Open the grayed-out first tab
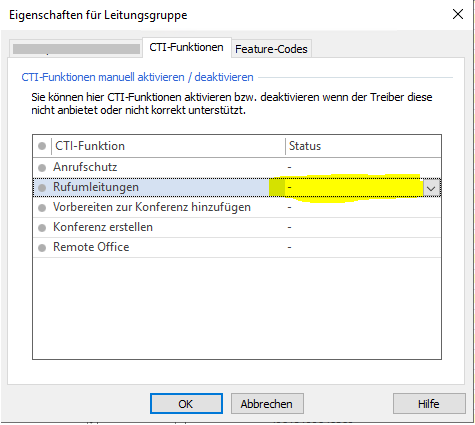This screenshot has height=425, width=475. 76,49
